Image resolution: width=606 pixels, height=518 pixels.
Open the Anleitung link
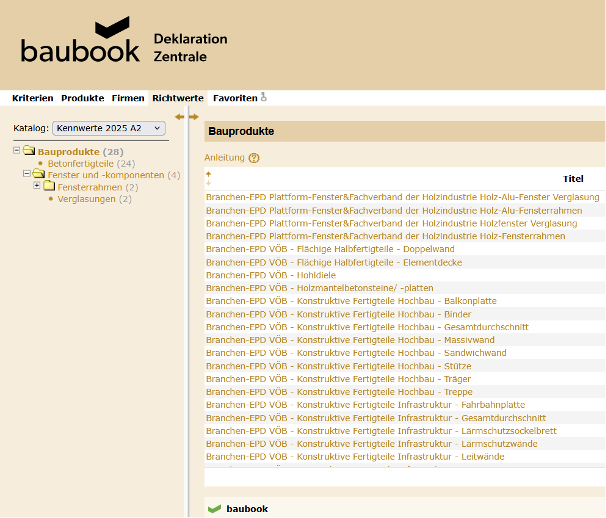(x=225, y=158)
